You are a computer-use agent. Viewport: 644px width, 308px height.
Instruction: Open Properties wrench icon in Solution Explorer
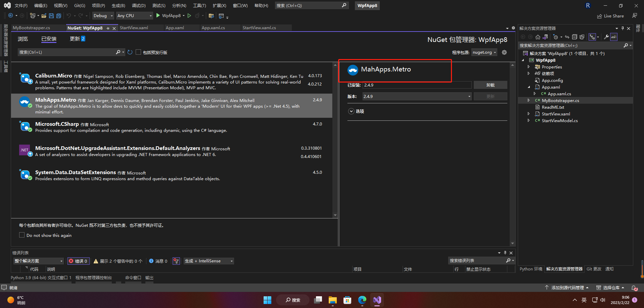(x=606, y=37)
